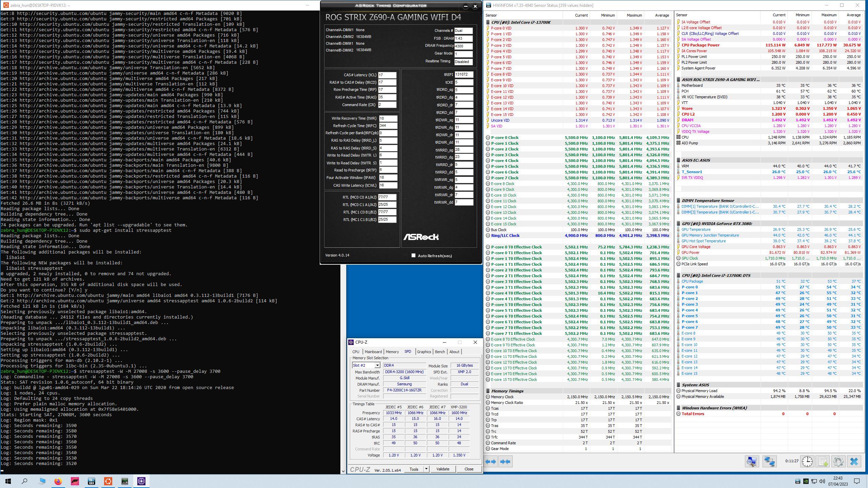Image resolution: width=868 pixels, height=488 pixels.
Task: Switch to Ubuntu terminal taskbar icon
Action: coord(108,481)
